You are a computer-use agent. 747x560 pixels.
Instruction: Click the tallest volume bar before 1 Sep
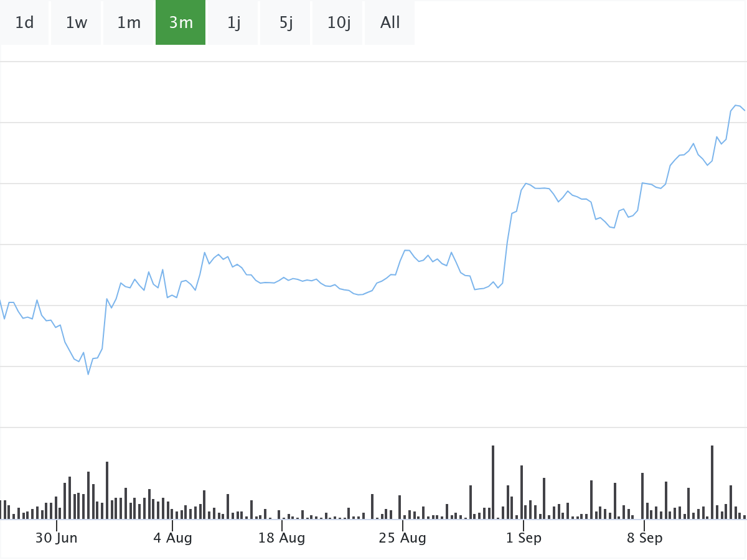[493, 482]
